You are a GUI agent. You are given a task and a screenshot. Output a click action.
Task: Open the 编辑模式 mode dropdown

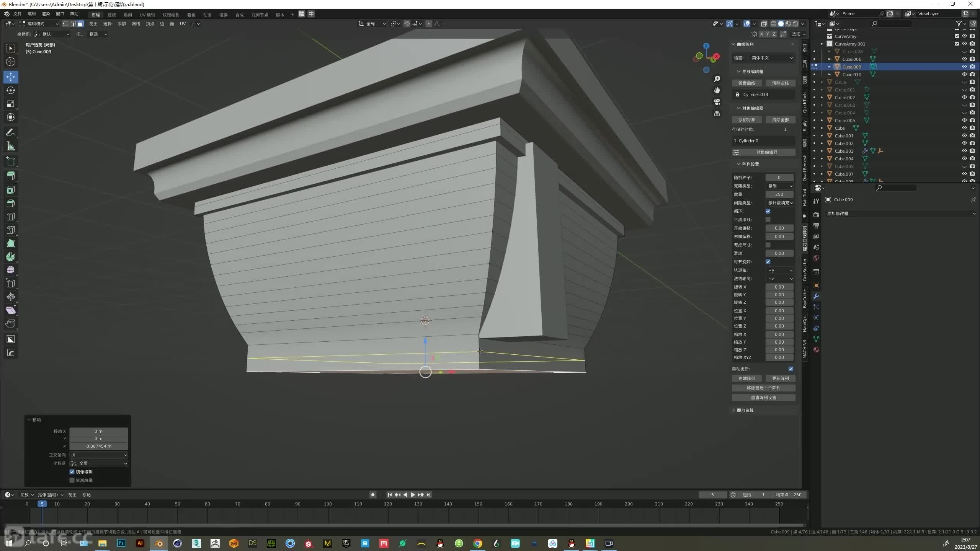[39, 24]
